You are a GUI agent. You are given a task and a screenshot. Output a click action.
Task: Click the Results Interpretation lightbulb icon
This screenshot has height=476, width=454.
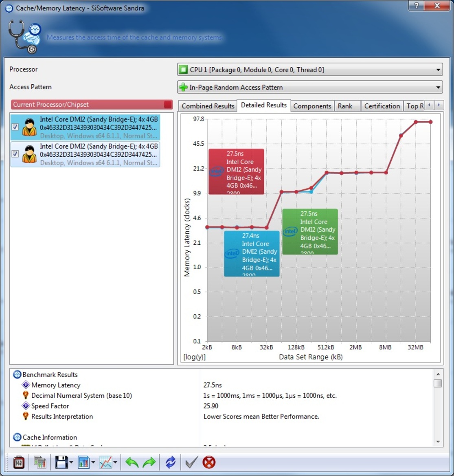(26, 416)
